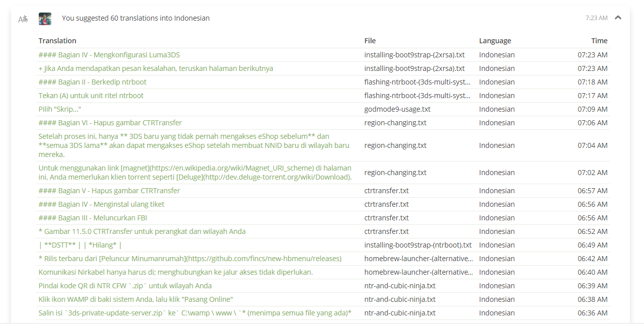
Task: Open translation "| **DSTT** | | *Hilang* |"
Action: point(81,245)
